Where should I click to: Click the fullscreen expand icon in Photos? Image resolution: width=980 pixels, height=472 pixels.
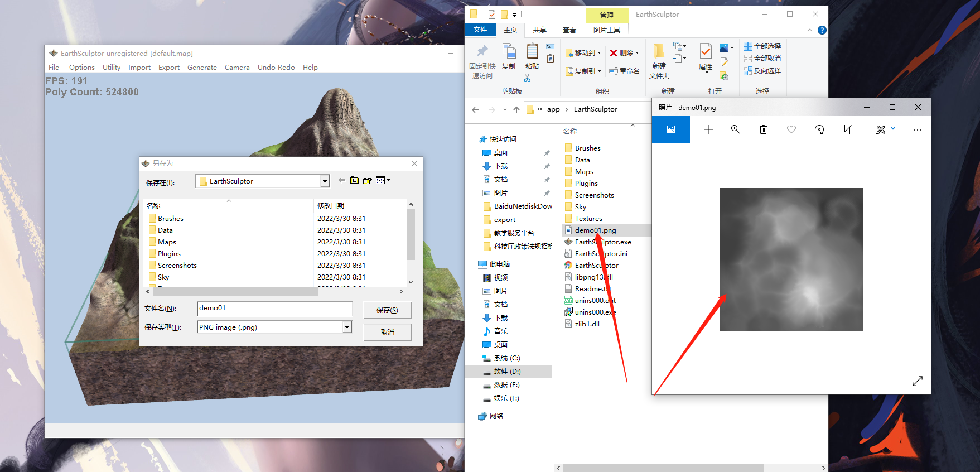tap(918, 381)
